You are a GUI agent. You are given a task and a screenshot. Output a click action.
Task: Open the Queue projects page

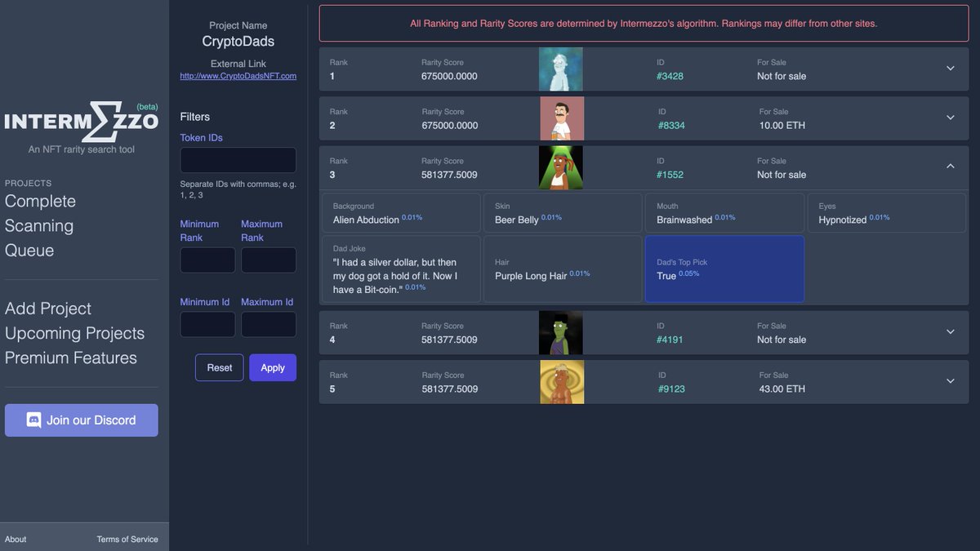(29, 250)
